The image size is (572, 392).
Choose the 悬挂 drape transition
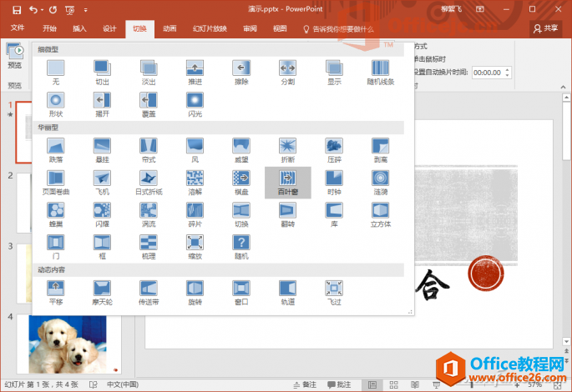pos(102,150)
